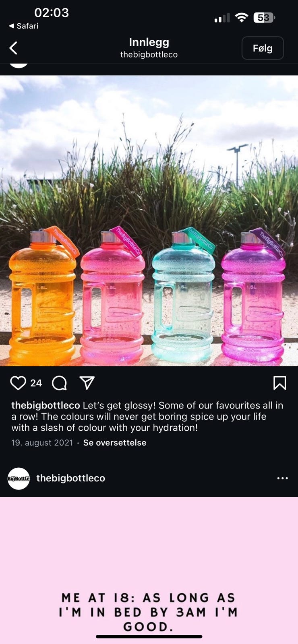
Task: Tap Se oversettelse to translate the caption
Action: pos(115,443)
